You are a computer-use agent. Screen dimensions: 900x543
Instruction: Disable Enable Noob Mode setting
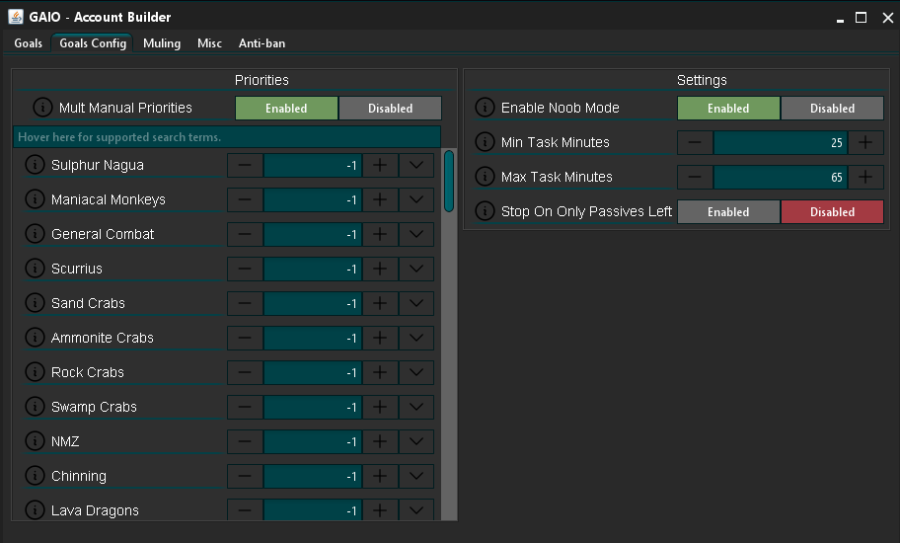click(832, 108)
